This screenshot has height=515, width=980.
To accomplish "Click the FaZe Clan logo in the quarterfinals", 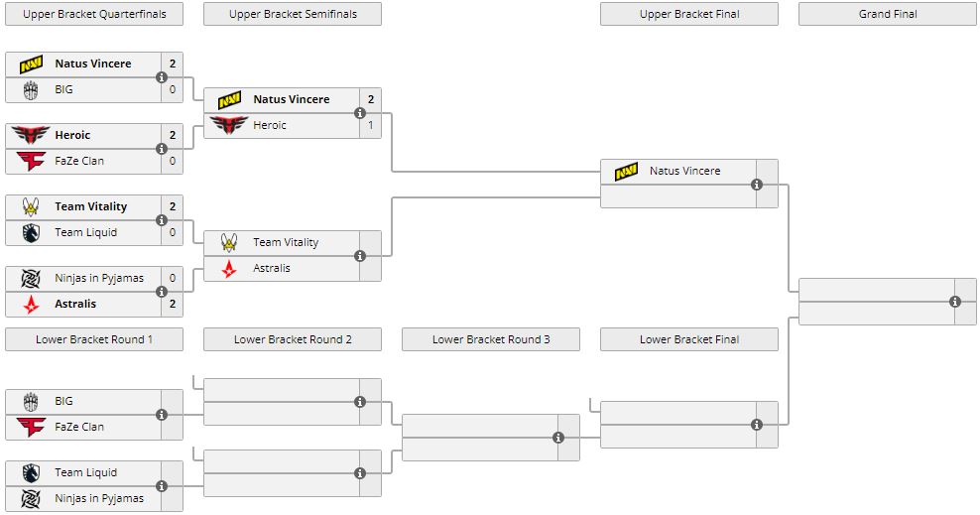I will pos(31,161).
